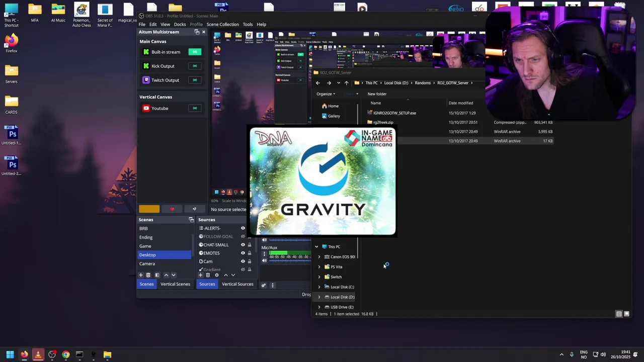Click the File Explorer back arrow

(317, 83)
